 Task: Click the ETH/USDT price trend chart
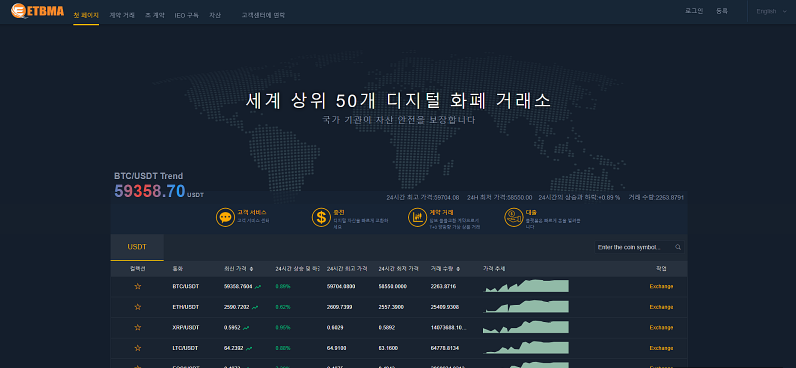coord(526,307)
